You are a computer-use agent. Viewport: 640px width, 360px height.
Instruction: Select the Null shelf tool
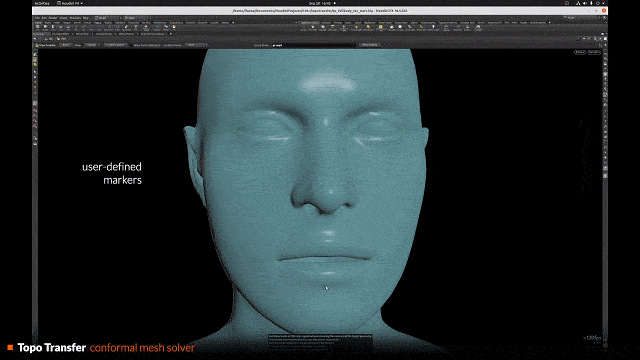[76, 27]
